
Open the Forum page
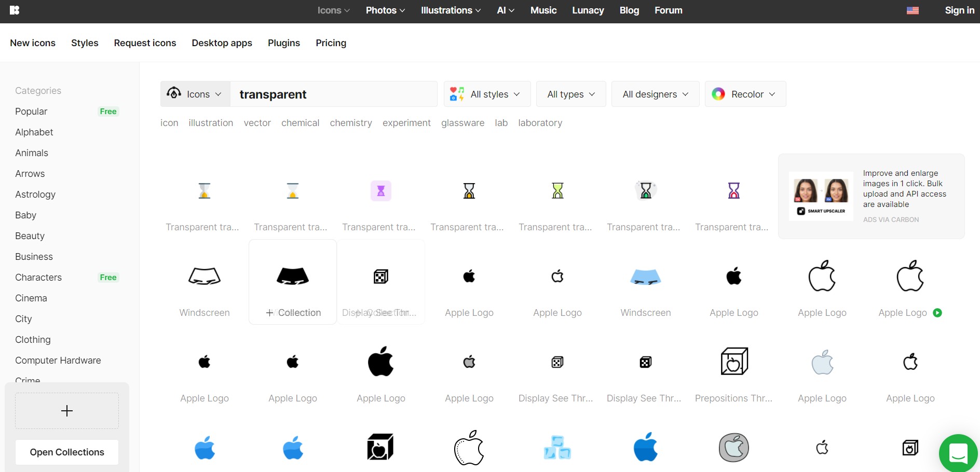pyautogui.click(x=669, y=10)
